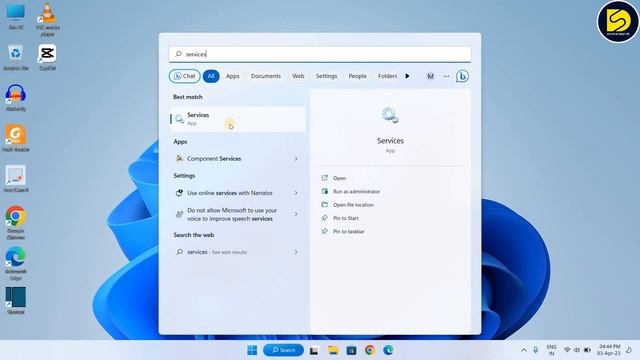This screenshot has width=640, height=360.
Task: Click the large Services gear icon
Action: coord(390,116)
